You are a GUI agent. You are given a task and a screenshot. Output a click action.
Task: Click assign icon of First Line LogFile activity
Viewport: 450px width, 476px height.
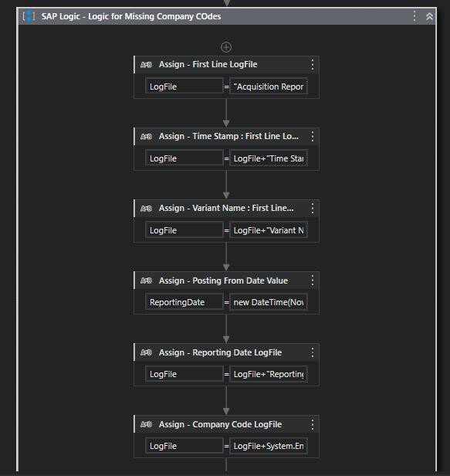click(x=146, y=65)
